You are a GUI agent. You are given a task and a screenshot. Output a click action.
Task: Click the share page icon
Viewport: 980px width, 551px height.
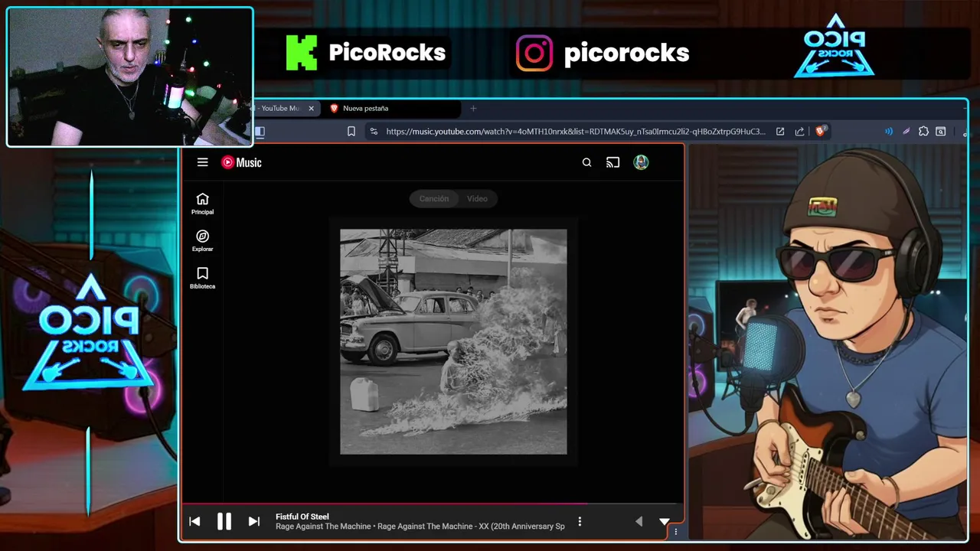[799, 132]
